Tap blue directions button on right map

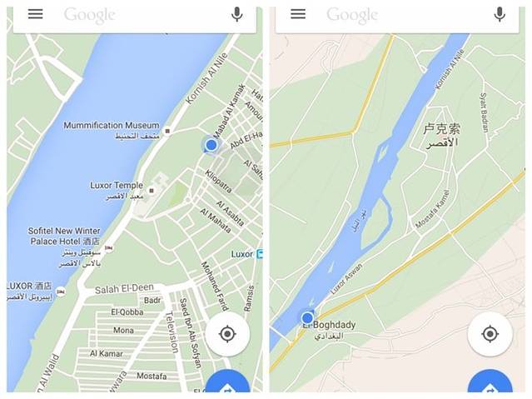(x=490, y=382)
